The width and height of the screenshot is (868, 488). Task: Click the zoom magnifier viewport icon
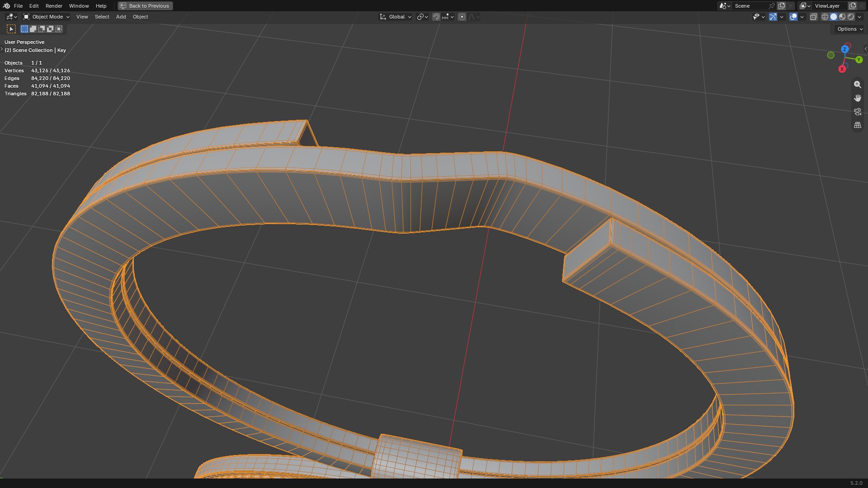tap(857, 84)
